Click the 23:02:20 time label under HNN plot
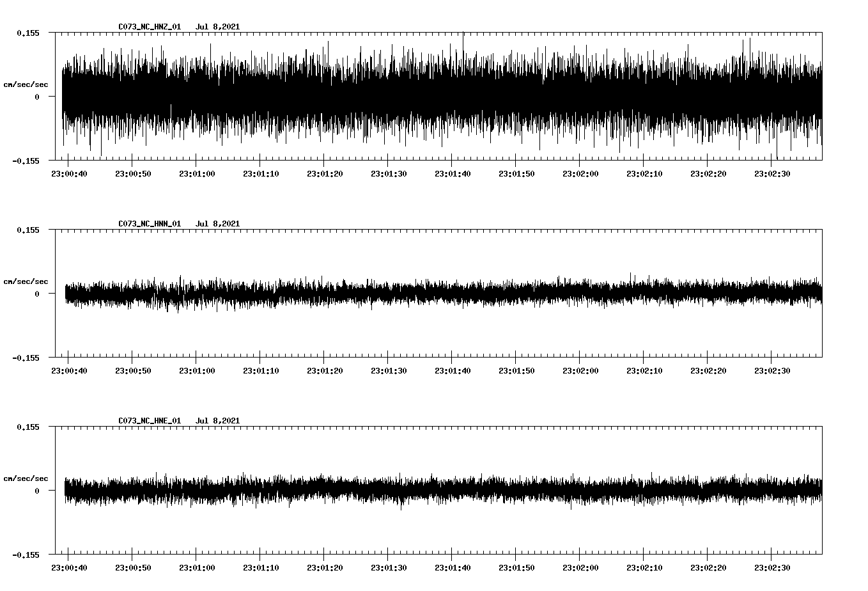 coord(708,371)
